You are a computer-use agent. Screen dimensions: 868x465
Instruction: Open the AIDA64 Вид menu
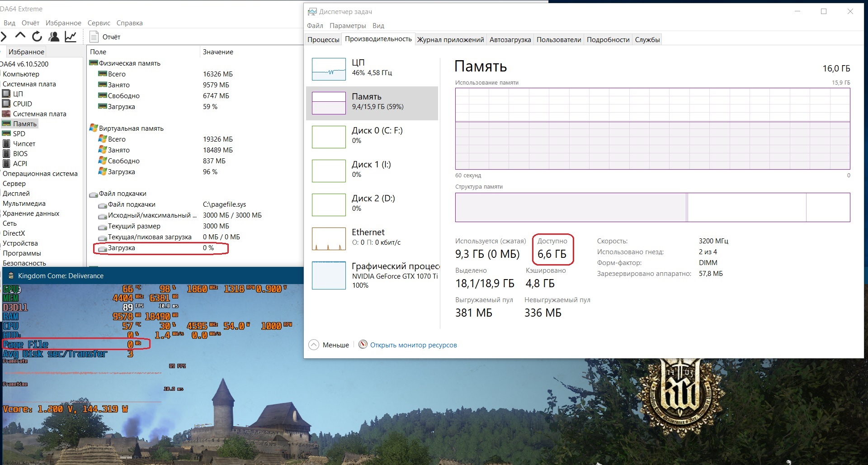pos(9,23)
